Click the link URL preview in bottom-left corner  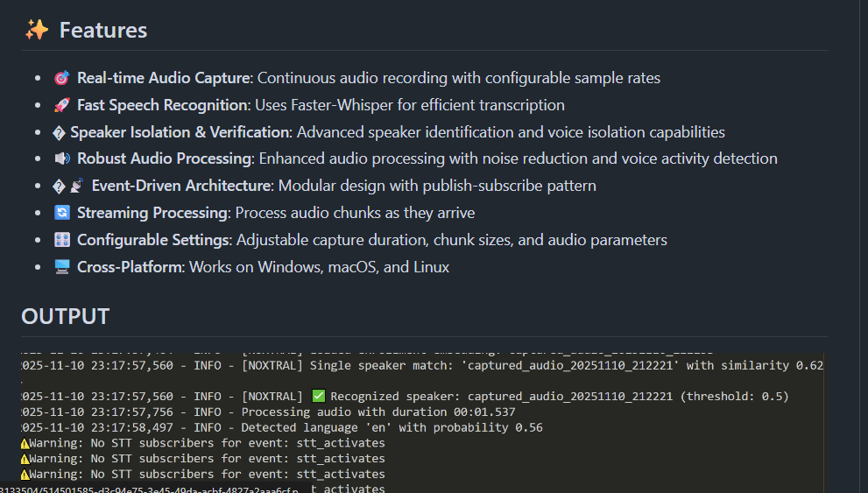(149, 488)
